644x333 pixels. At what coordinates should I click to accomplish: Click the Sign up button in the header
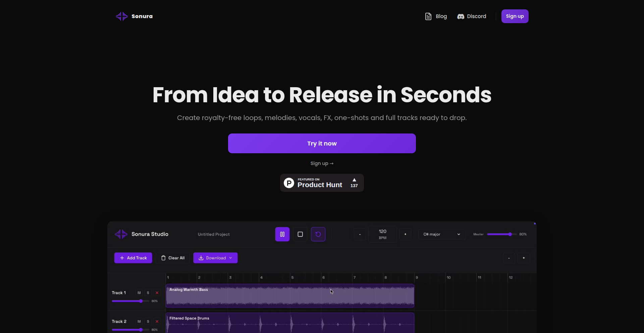click(x=515, y=16)
